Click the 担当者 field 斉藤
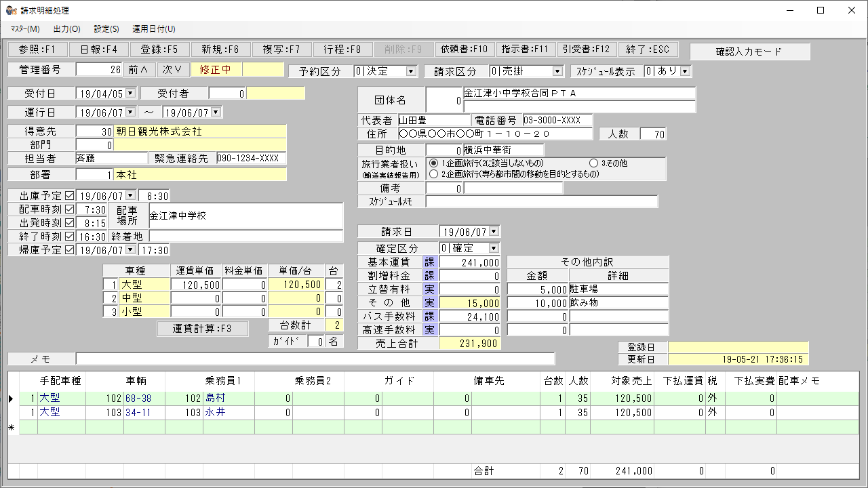The width and height of the screenshot is (868, 488). tap(111, 158)
